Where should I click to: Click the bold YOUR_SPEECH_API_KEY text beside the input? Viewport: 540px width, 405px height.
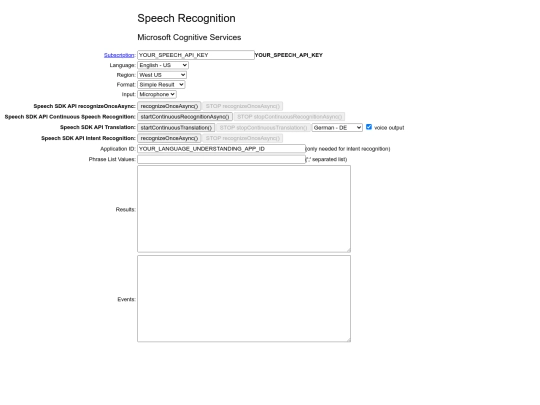[289, 55]
